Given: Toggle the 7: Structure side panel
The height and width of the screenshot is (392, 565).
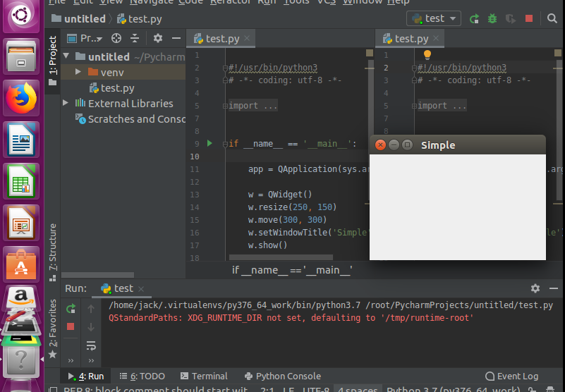Looking at the screenshot, I should point(53,252).
